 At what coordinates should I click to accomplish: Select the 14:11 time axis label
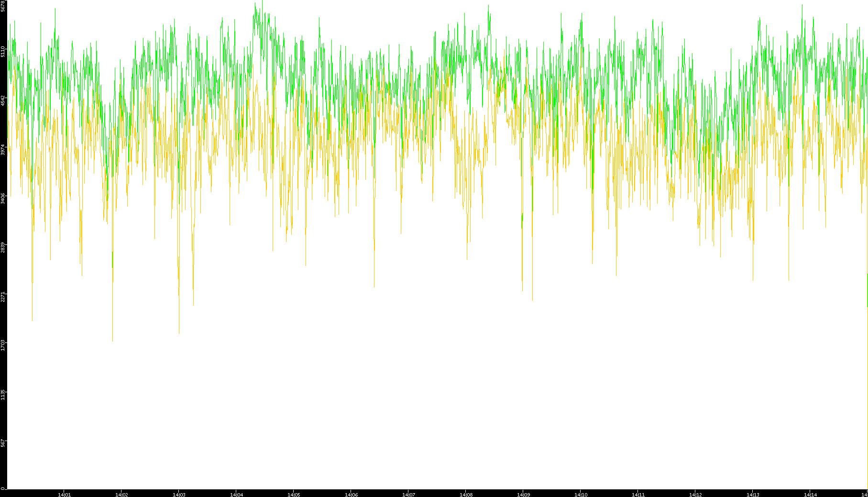point(638,495)
